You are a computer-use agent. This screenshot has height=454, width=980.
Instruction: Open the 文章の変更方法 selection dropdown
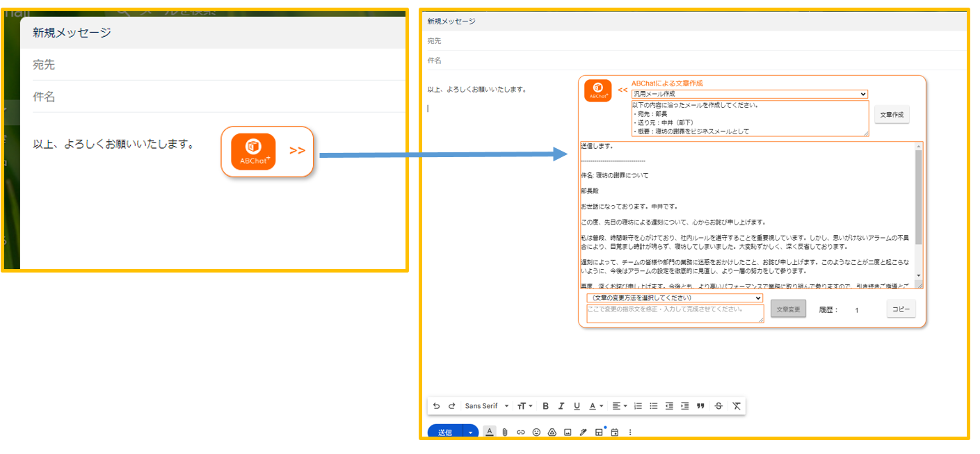pos(674,298)
